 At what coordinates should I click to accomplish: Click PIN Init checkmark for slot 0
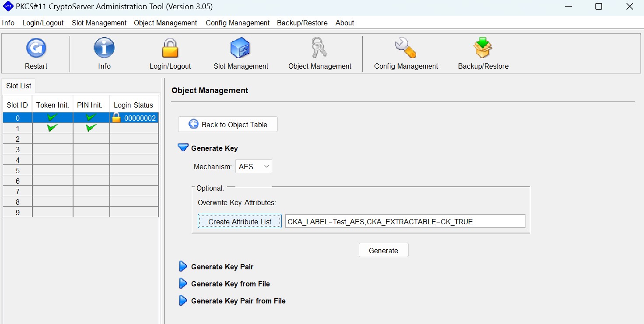91,118
